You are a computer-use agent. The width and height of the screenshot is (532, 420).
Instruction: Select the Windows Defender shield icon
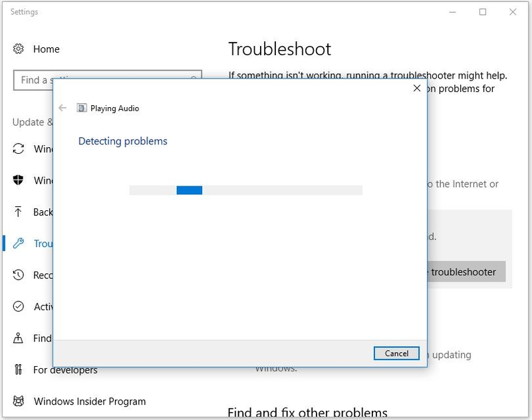19,180
